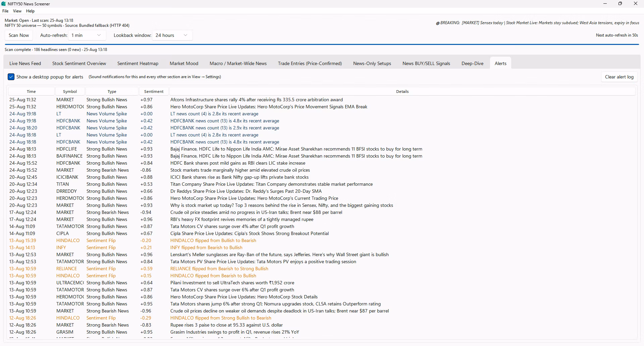Select 'HDFC Bank shares post mild gains' row
644x346 pixels.
[322, 163]
